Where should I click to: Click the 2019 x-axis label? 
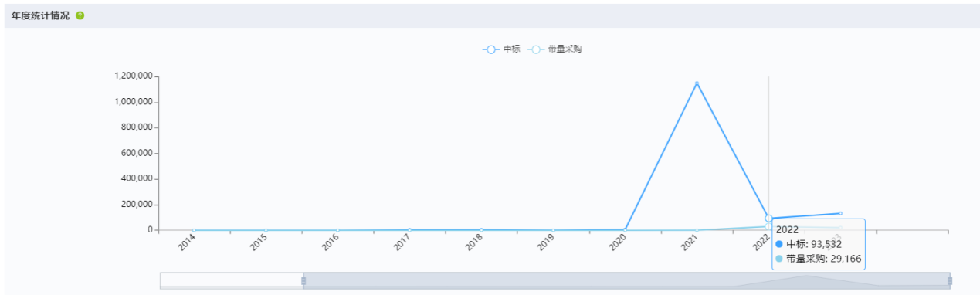click(546, 243)
